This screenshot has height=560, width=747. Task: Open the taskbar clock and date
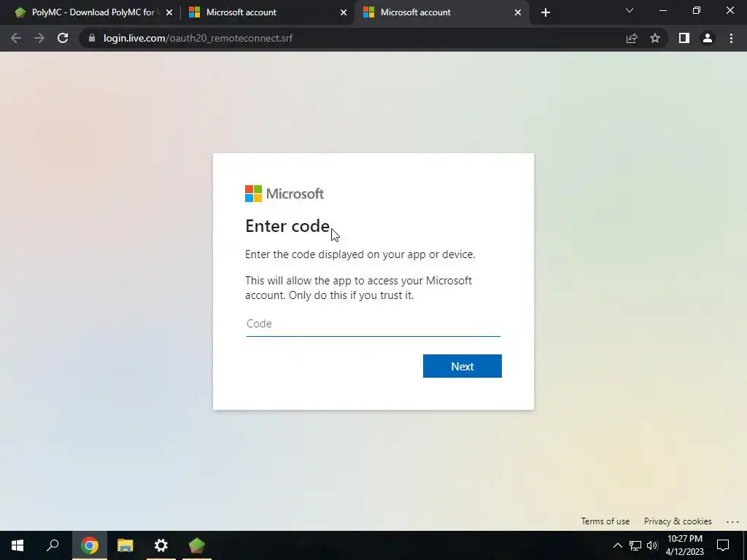(x=684, y=545)
